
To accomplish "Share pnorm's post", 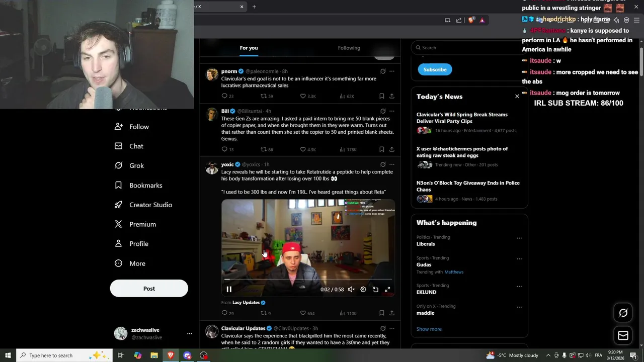I will [x=392, y=96].
